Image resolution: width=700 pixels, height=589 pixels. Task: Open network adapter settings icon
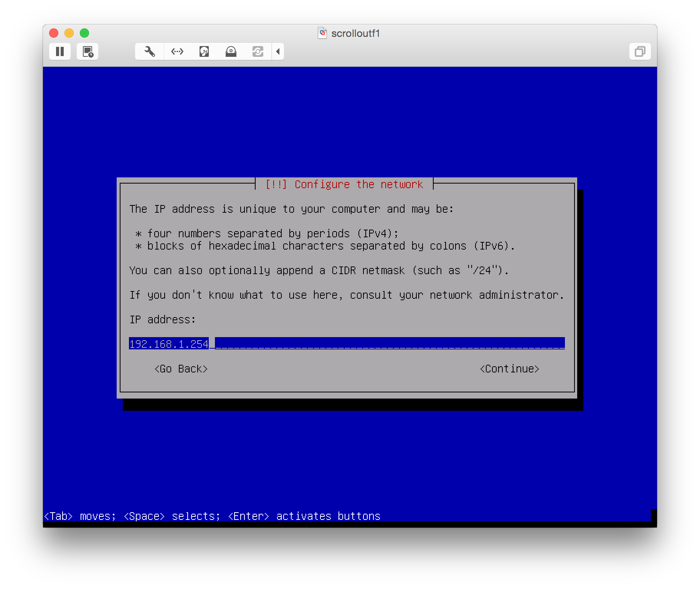tap(177, 51)
